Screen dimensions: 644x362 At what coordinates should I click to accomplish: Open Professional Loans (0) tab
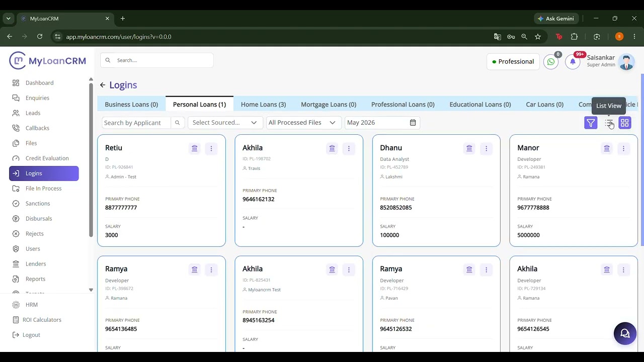403,105
